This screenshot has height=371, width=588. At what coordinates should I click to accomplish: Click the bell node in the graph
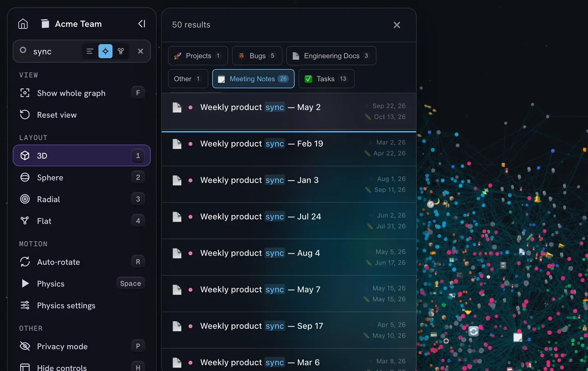(x=538, y=199)
